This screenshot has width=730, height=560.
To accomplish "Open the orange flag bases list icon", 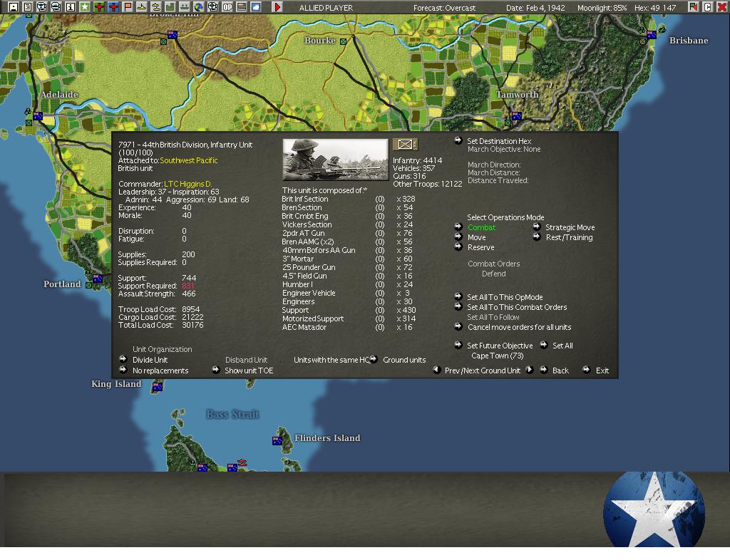I will [128, 7].
